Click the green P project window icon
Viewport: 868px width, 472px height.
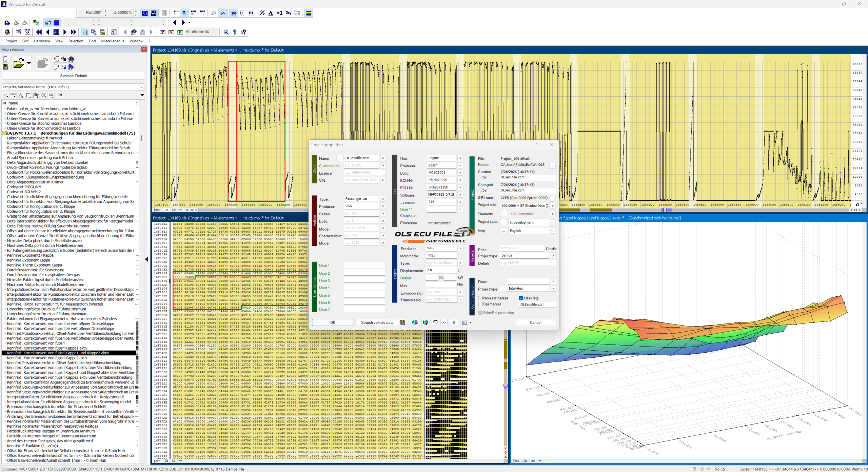click(180, 32)
